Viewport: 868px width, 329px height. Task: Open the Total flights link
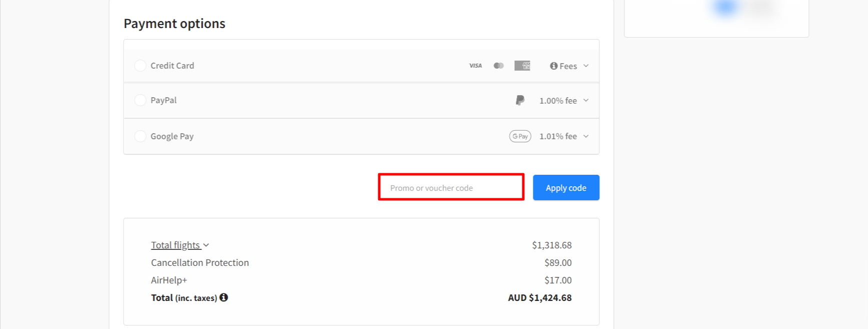pyautogui.click(x=175, y=245)
